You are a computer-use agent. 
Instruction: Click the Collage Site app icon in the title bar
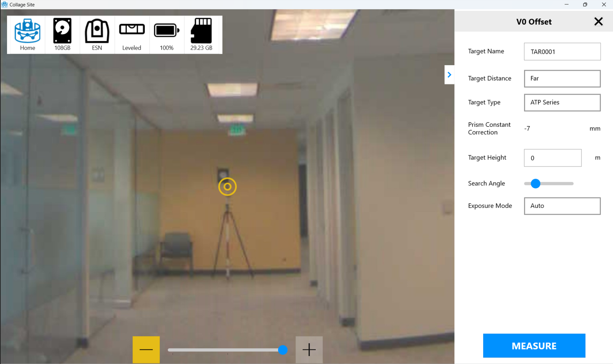click(x=4, y=4)
